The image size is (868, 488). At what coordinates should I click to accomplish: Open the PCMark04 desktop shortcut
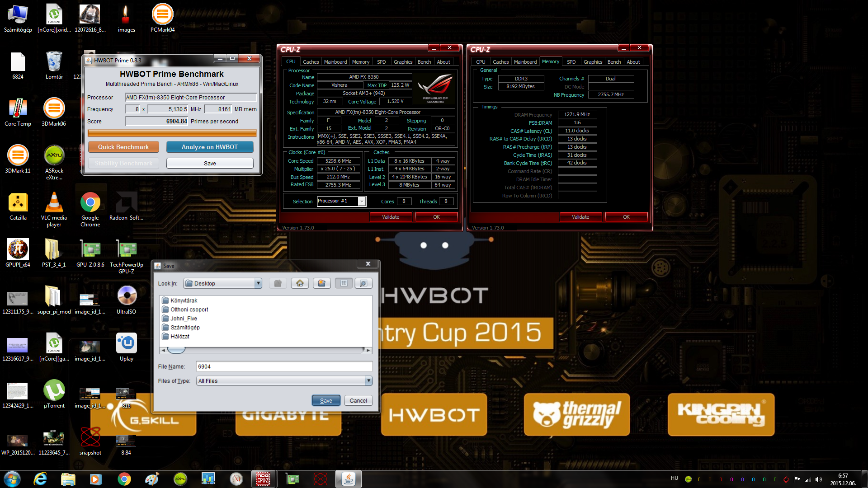(162, 18)
